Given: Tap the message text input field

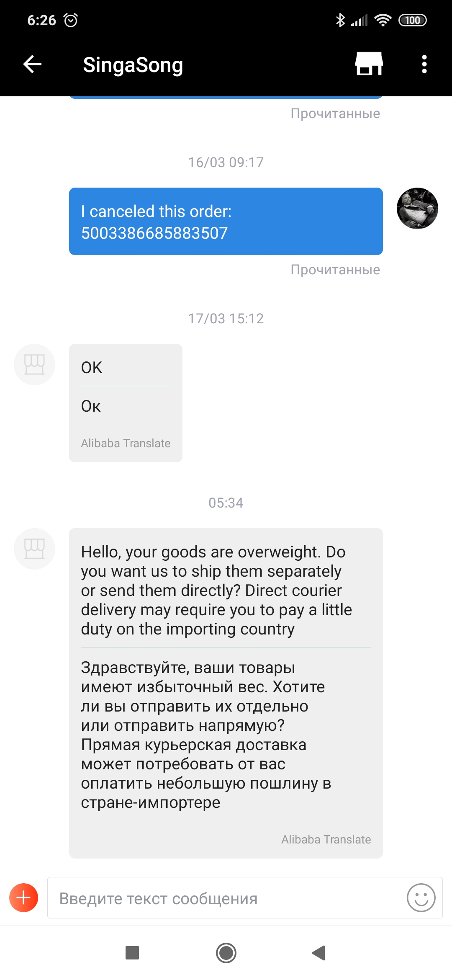Looking at the screenshot, I should (226, 898).
